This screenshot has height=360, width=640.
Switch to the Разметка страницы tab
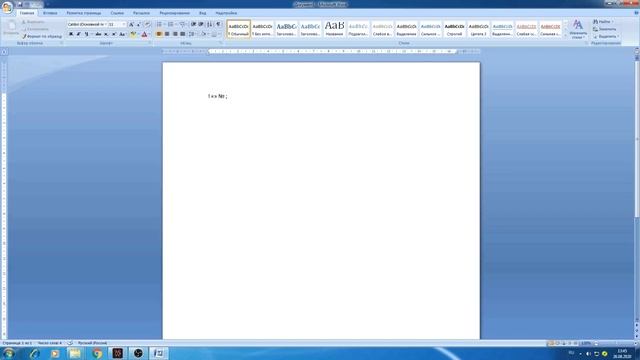coord(84,13)
